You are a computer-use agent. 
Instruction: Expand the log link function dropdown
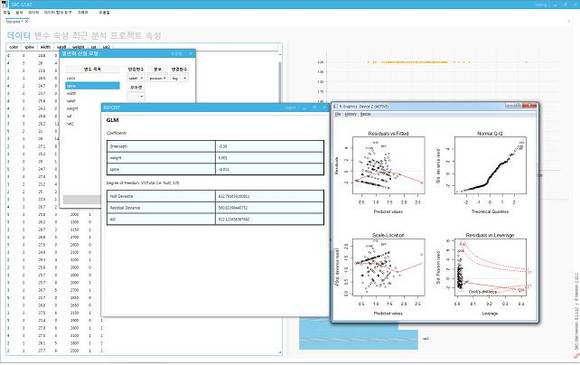[x=179, y=78]
